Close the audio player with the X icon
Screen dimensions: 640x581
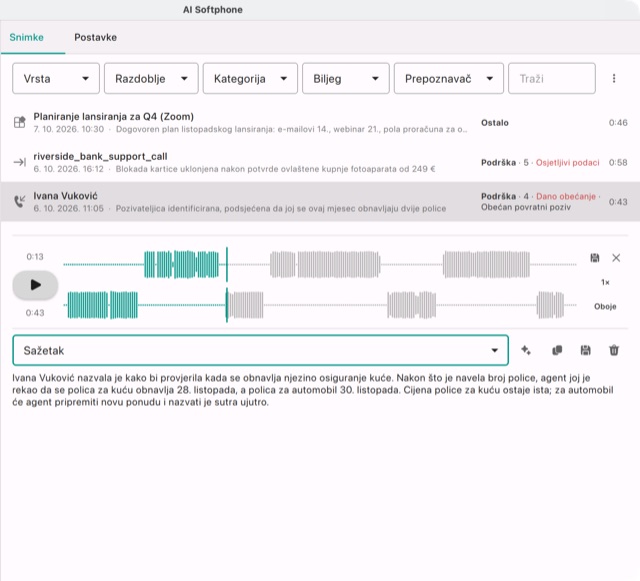coord(616,258)
